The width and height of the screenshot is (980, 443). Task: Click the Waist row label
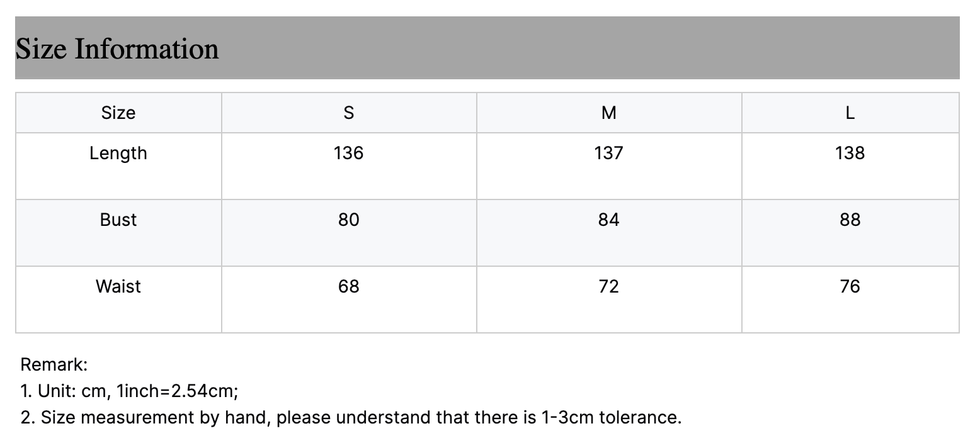[118, 286]
